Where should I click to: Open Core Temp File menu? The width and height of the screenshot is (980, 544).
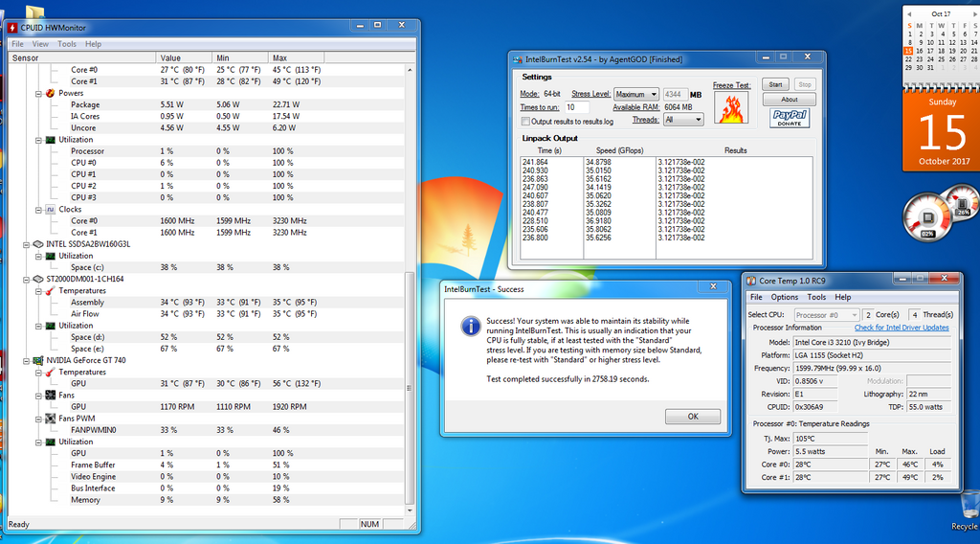point(756,297)
